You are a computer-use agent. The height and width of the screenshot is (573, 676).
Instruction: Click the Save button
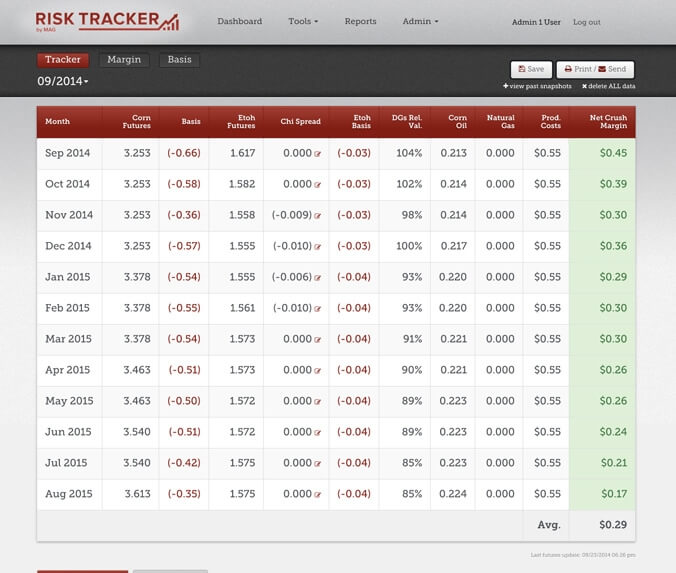pyautogui.click(x=531, y=69)
